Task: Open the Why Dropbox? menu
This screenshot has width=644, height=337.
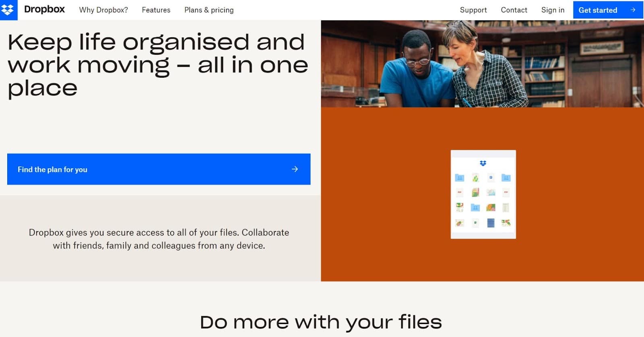Action: click(x=103, y=10)
